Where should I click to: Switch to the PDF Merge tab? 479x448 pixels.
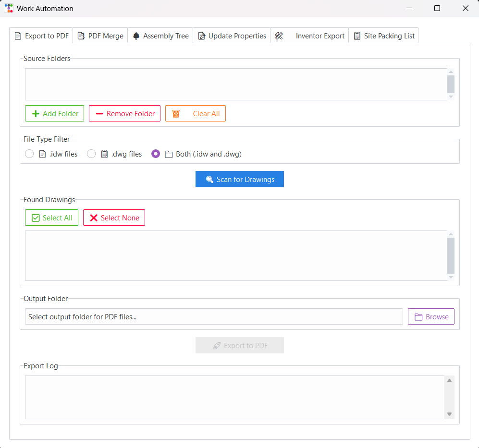pyautogui.click(x=100, y=36)
